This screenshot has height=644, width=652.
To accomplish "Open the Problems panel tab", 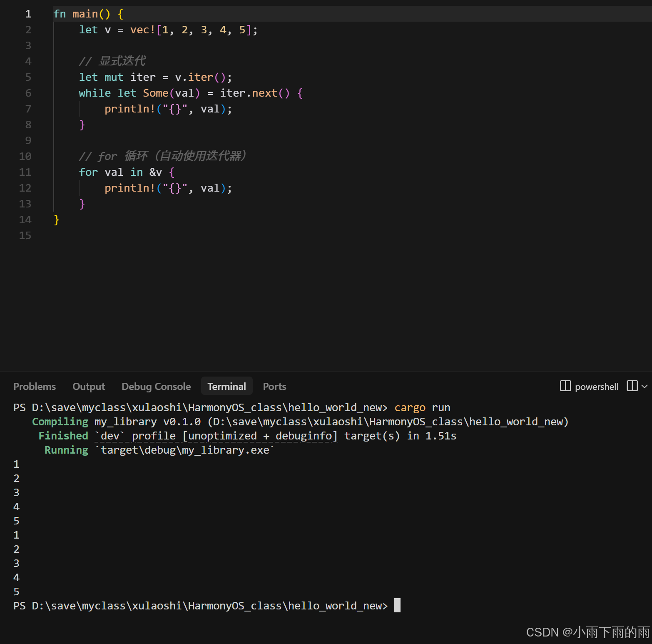I will [35, 387].
